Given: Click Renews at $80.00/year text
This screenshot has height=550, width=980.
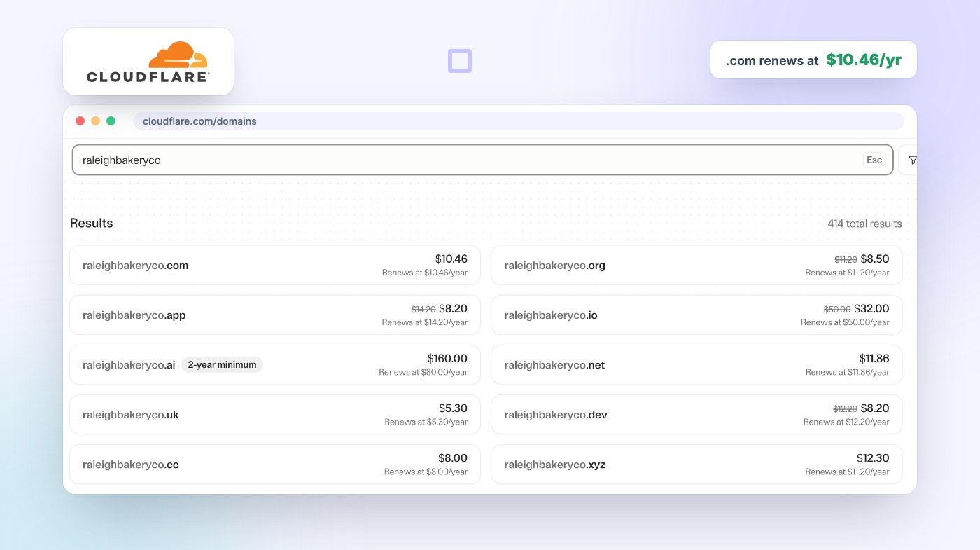Looking at the screenshot, I should point(423,373).
